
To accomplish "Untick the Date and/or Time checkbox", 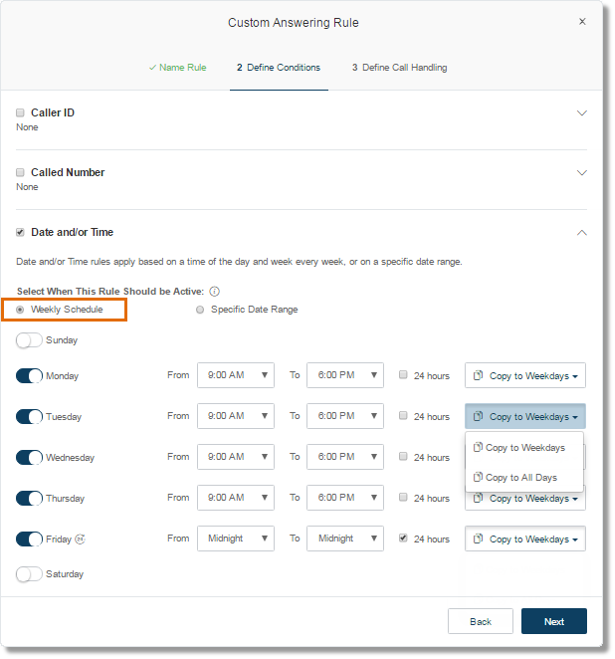I will (x=20, y=232).
